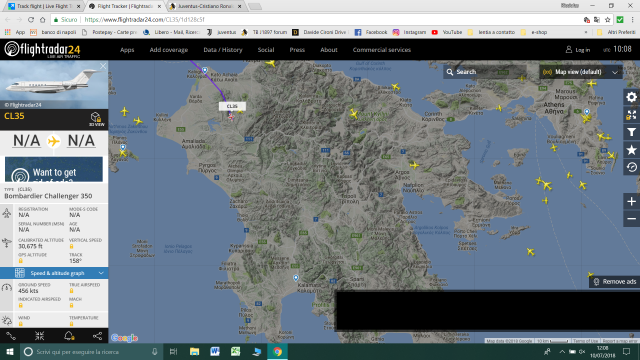Zoom in with the plus button

click(631, 201)
